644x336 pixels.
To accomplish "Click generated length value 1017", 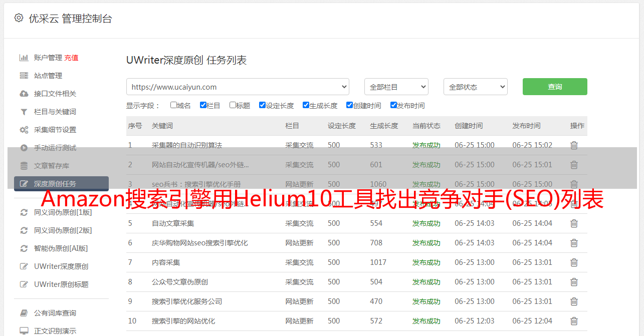I will coord(378,262).
